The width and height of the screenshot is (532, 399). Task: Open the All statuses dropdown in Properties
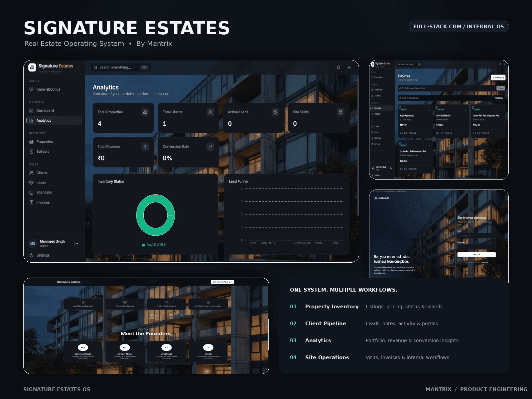pos(500,98)
